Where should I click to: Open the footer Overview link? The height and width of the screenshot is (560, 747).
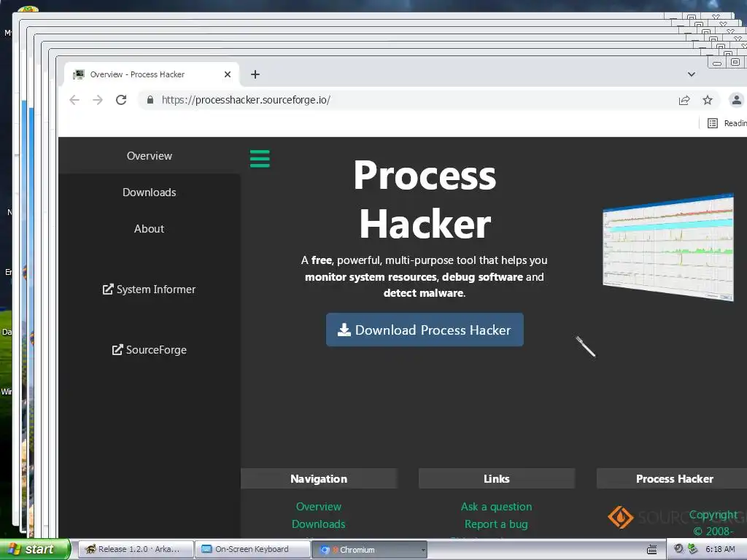(x=319, y=507)
